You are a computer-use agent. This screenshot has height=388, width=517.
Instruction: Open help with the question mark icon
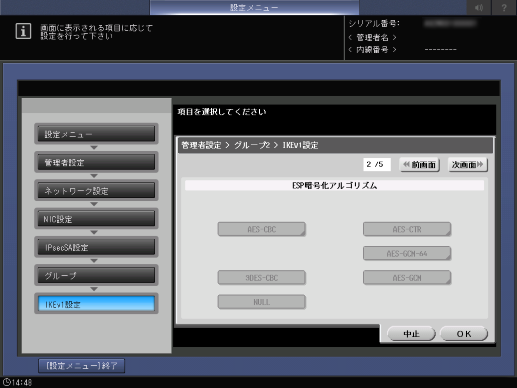click(x=504, y=7)
